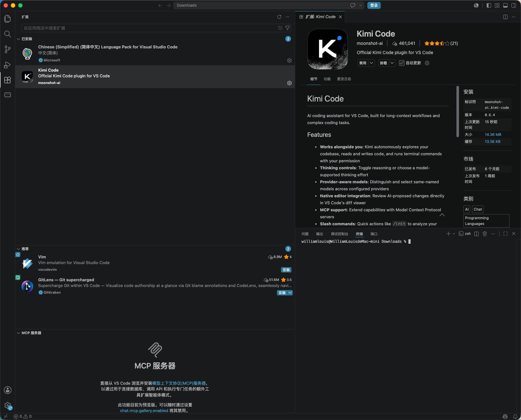
Task: Open the 问题 panel tab
Action: pyautogui.click(x=305, y=234)
